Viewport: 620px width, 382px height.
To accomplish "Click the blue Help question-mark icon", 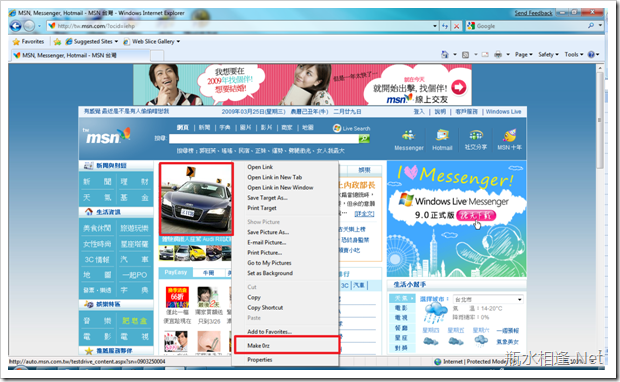I will pyautogui.click(x=591, y=55).
